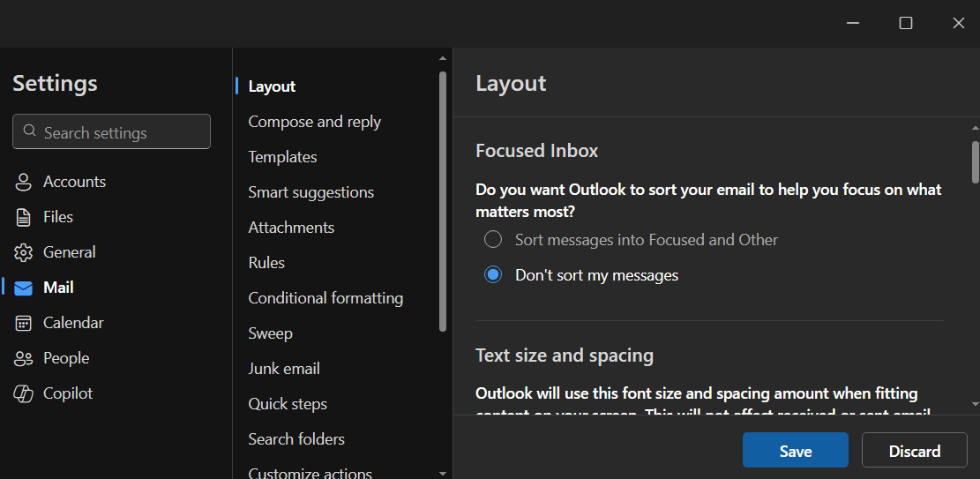This screenshot has width=980, height=479.
Task: Click the Focused Inbox heading
Action: (537, 151)
